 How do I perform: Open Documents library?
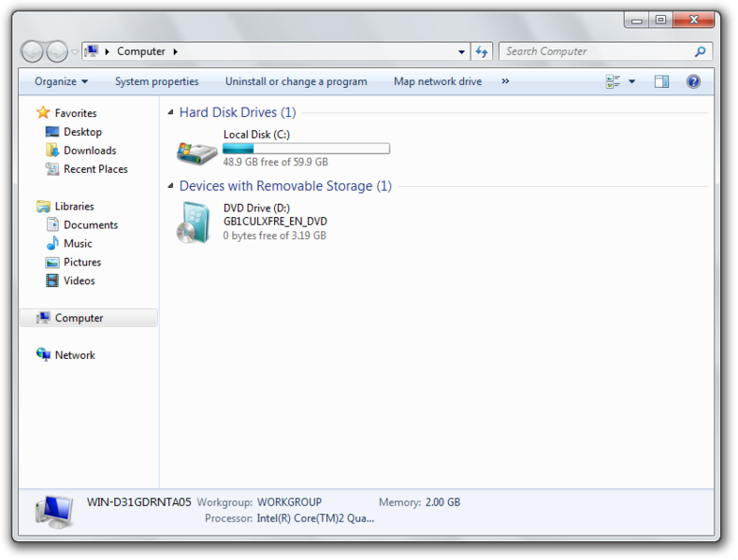click(91, 225)
